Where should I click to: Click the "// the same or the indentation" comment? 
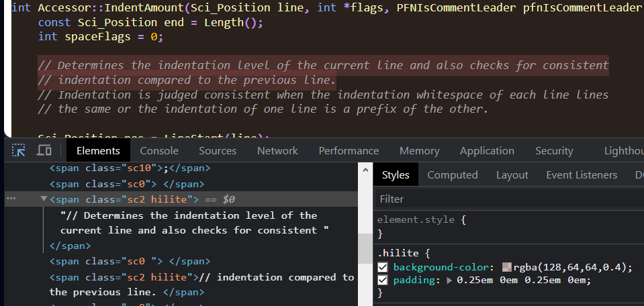(263, 109)
